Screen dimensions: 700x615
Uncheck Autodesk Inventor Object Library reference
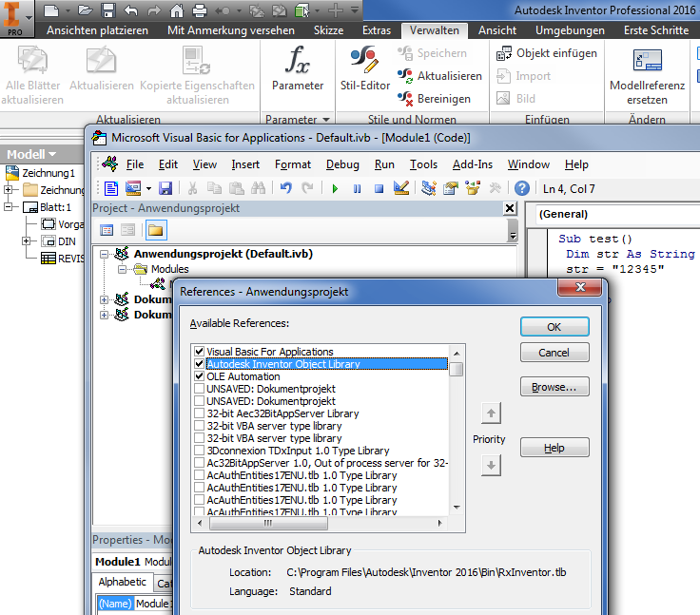coord(199,364)
